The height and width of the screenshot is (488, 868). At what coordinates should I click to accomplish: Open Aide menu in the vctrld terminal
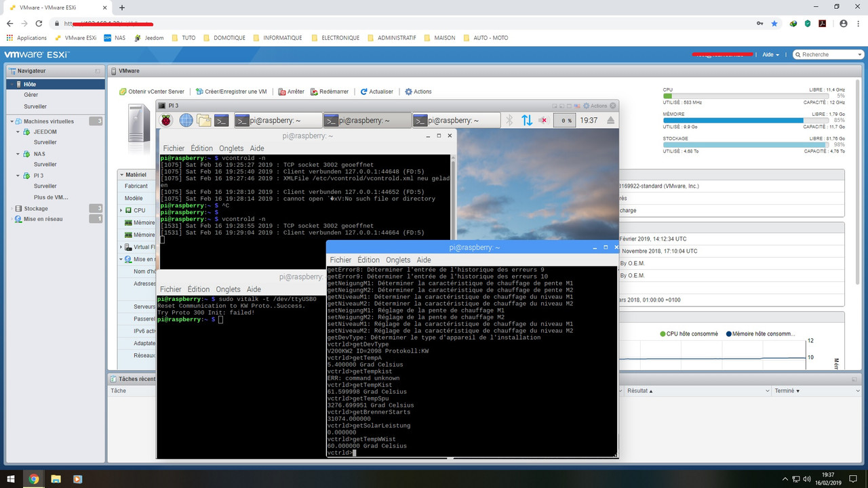pos(424,260)
